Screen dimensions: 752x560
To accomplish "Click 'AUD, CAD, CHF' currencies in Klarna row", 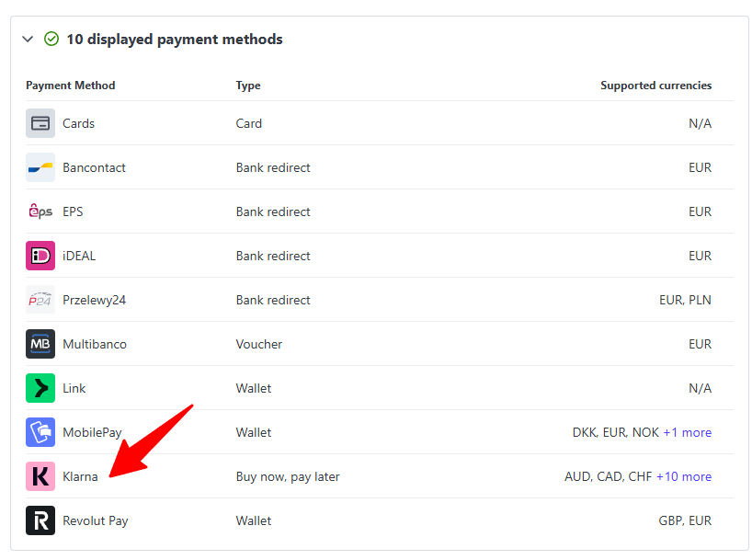I will click(608, 476).
